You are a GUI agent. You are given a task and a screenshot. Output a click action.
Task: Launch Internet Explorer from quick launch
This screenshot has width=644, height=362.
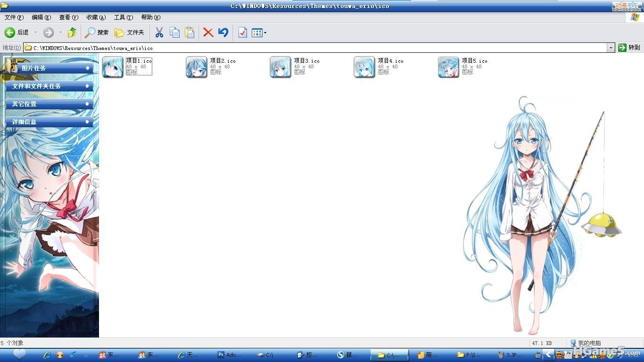47,355
